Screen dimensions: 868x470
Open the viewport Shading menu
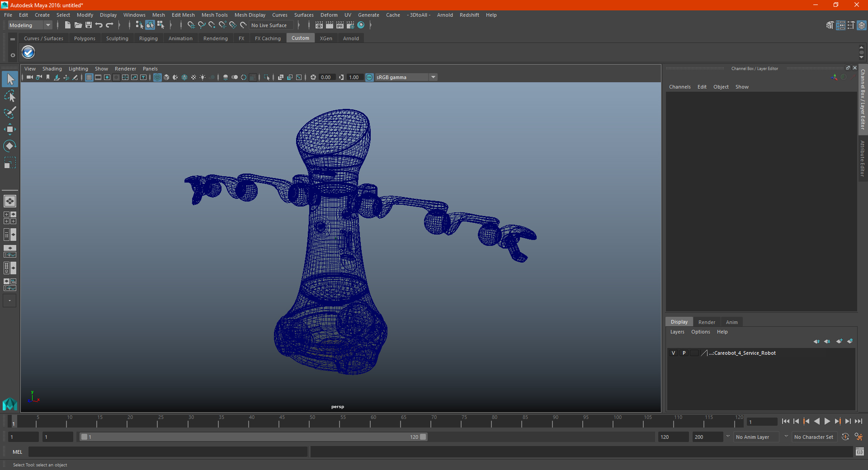pos(52,69)
